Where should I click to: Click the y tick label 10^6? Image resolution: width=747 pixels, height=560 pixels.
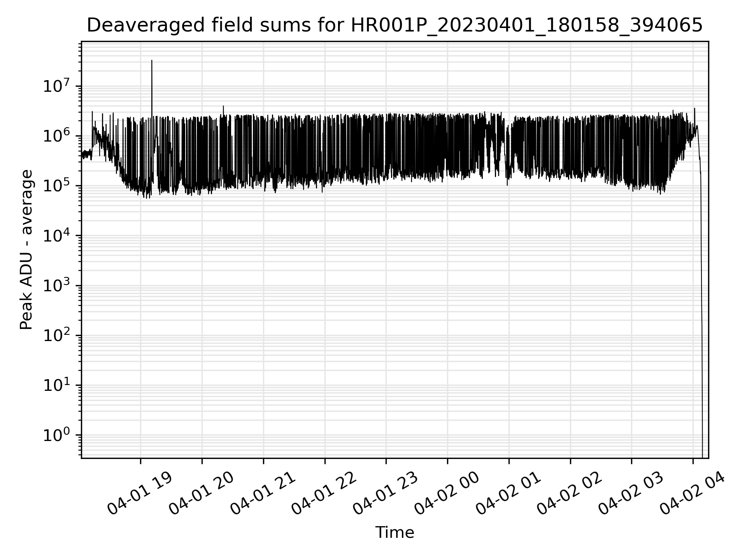coord(57,135)
